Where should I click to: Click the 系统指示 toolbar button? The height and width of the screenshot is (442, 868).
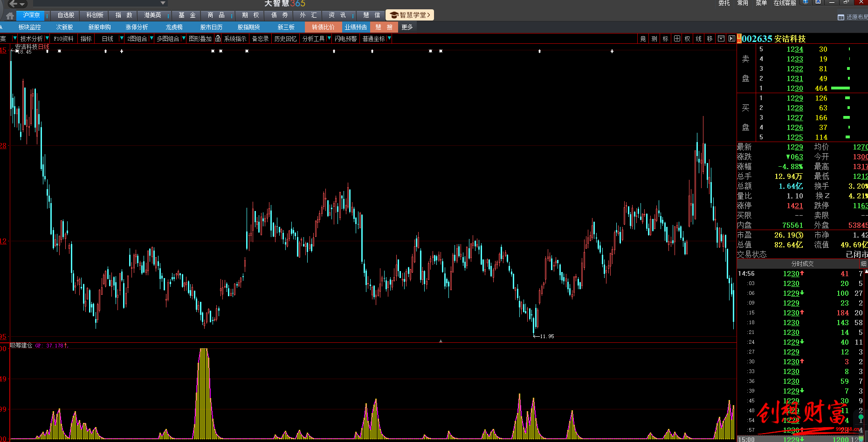tap(235, 39)
